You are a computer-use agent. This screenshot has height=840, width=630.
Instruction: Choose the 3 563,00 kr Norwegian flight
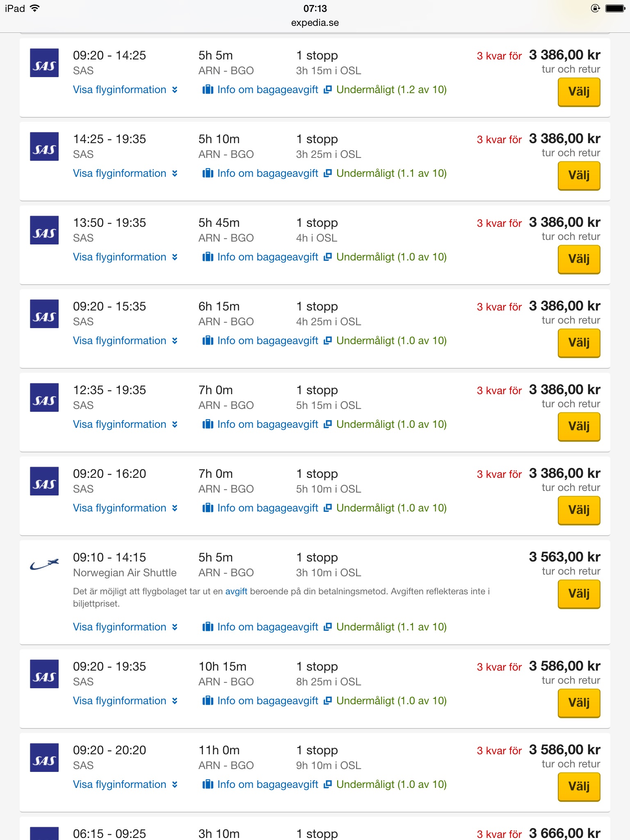click(x=579, y=594)
